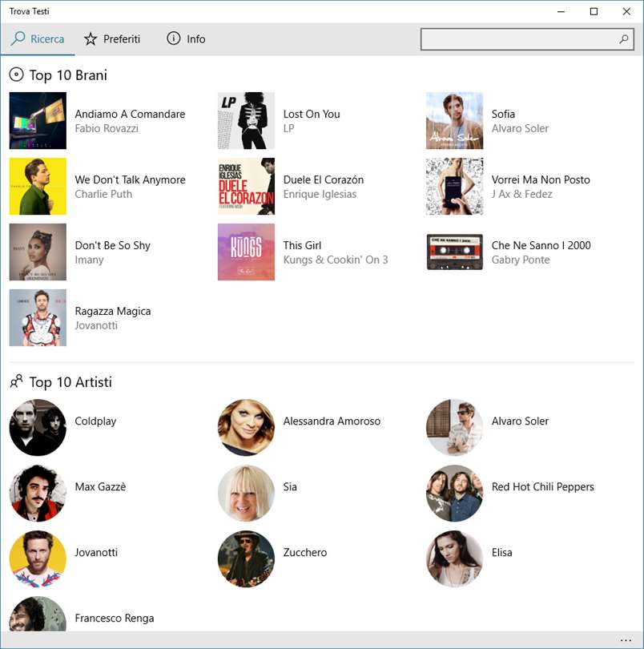Click the magnifier icon in the search box
644x649 pixels.
pyautogui.click(x=624, y=39)
